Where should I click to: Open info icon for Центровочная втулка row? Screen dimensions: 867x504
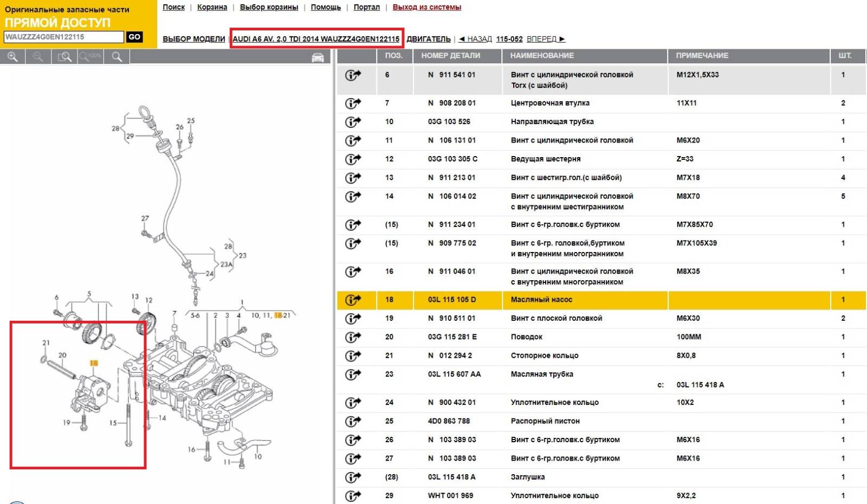click(353, 103)
